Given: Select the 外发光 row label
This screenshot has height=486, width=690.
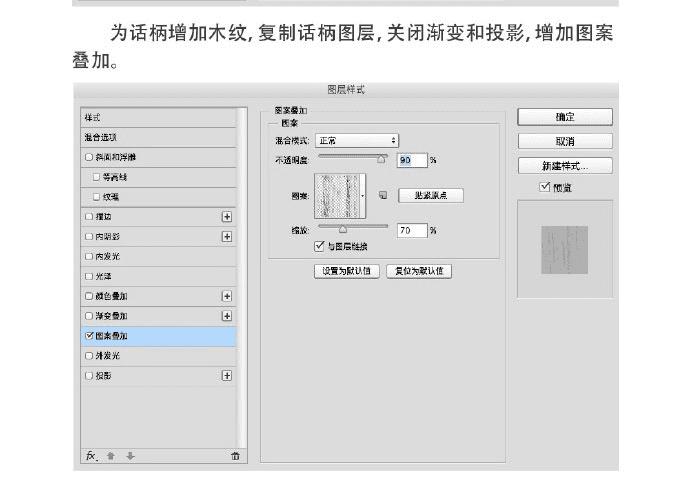Looking at the screenshot, I should [107, 356].
